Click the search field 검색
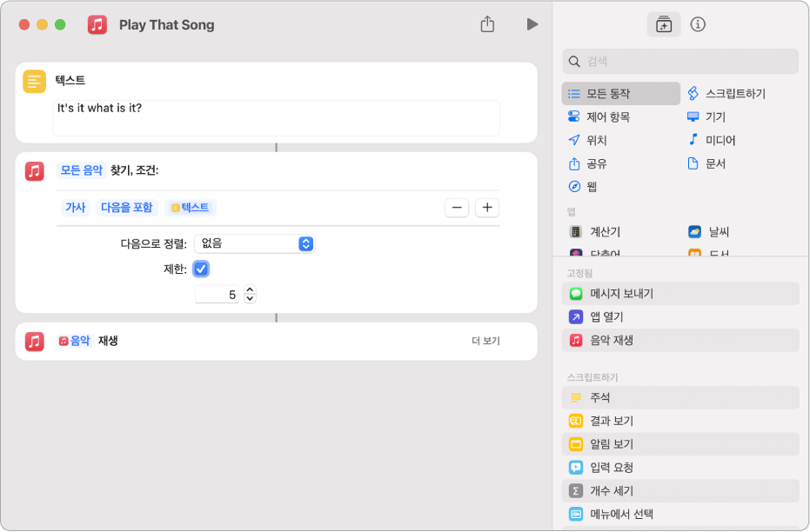The height and width of the screenshot is (532, 810). [x=680, y=62]
